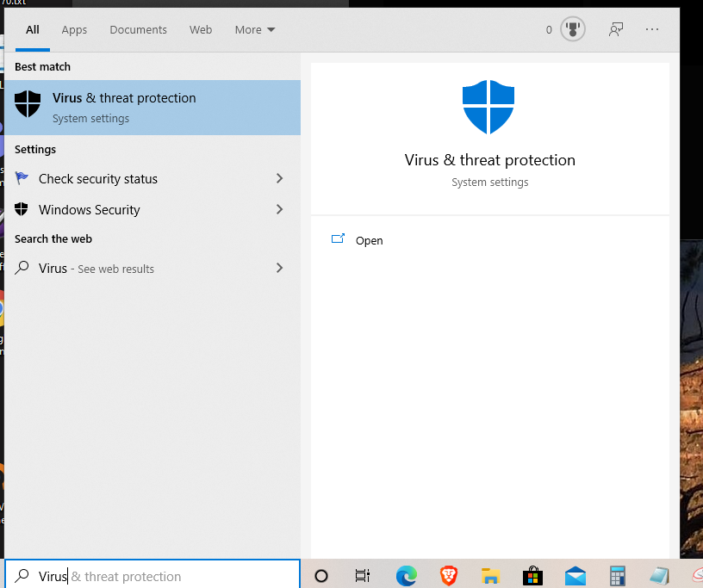Switch to the Apps search tab
Screen dimensions: 703x588
(74, 29)
